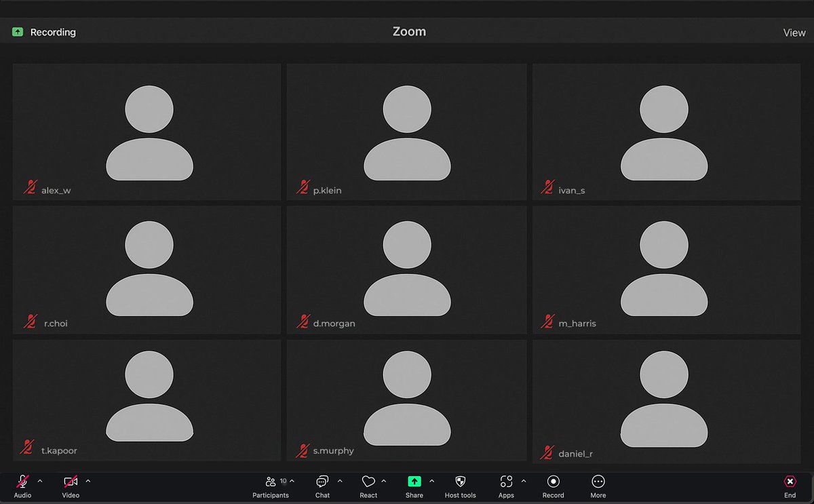Click muted mic icon beside s.murphy
This screenshot has height=504, width=814.
tap(303, 450)
